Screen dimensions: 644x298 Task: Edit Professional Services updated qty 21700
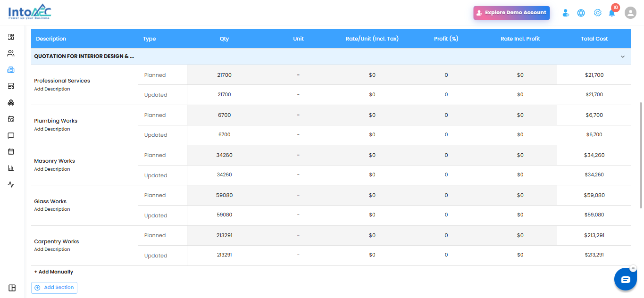click(x=225, y=95)
